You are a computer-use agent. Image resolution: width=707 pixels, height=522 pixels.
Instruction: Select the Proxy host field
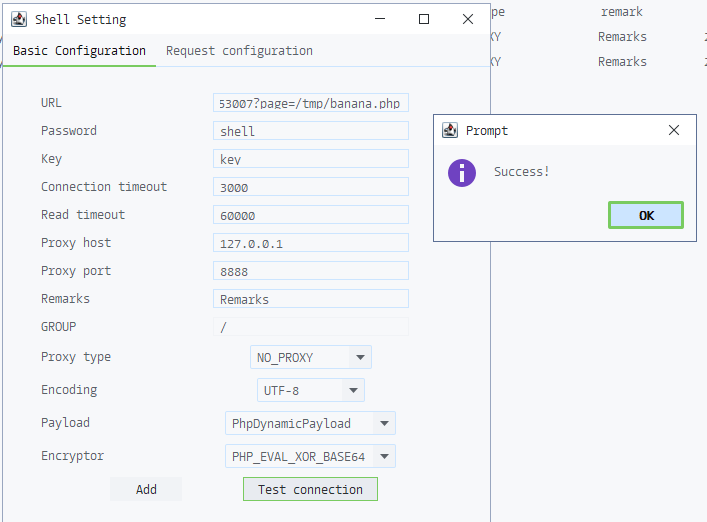point(311,243)
